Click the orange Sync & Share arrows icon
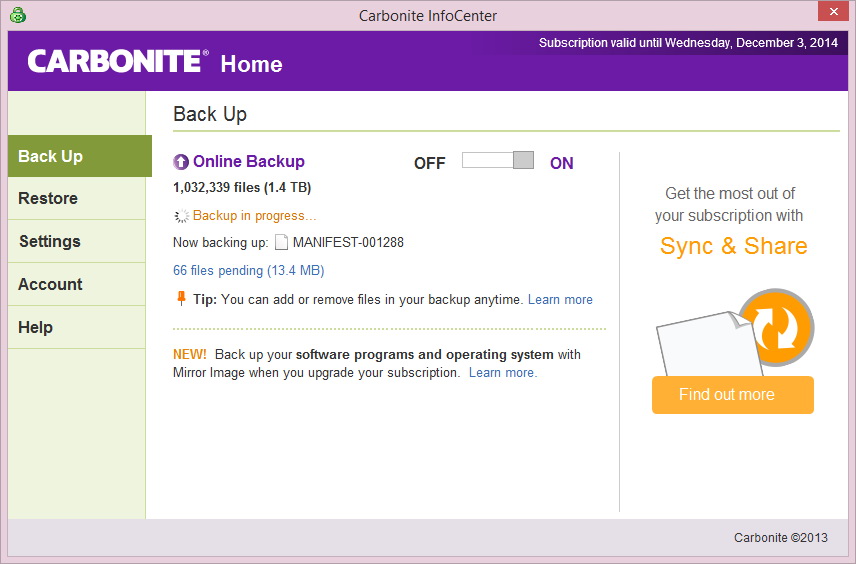The image size is (856, 564). 777,326
